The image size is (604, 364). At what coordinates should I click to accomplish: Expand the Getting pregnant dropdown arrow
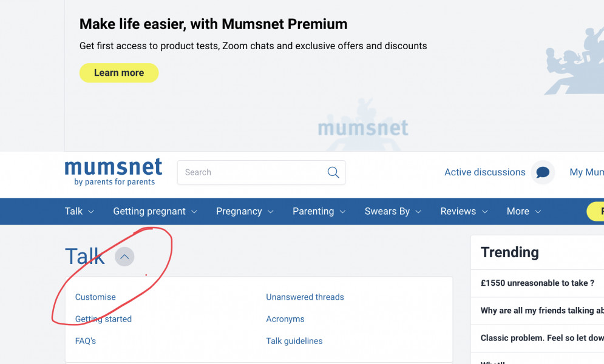click(x=194, y=211)
